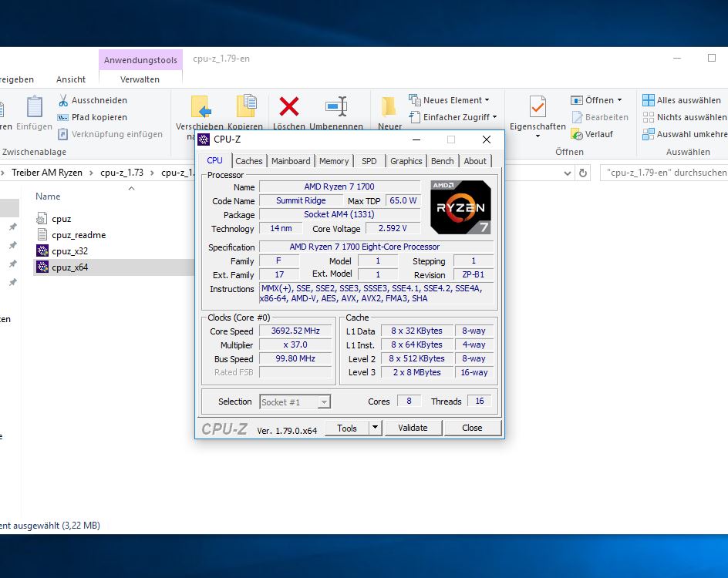Click the Revision ZP-B1 value
Viewport: 728px width, 578px height.
(473, 274)
